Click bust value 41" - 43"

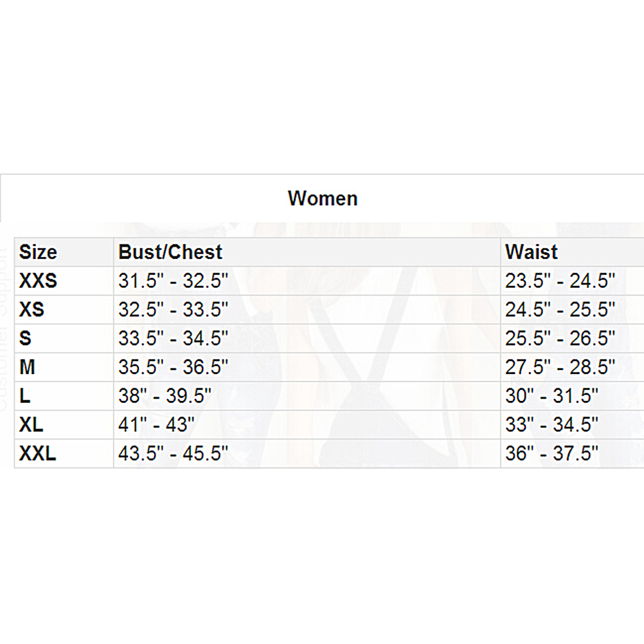[156, 425]
